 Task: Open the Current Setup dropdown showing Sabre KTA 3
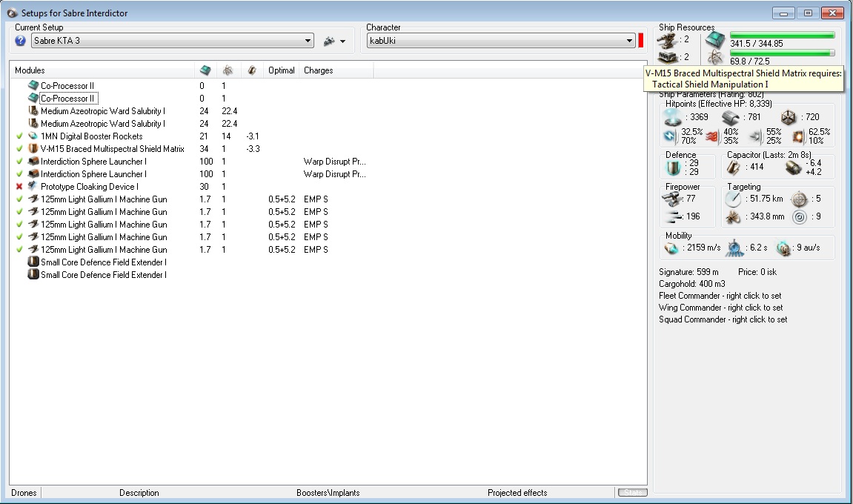click(173, 41)
